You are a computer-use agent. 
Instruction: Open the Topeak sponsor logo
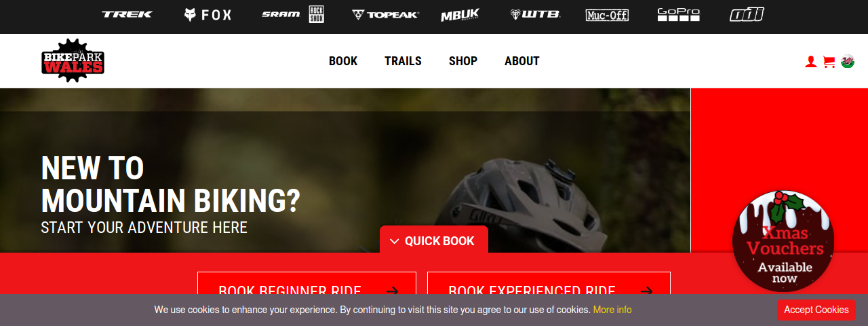coord(386,14)
